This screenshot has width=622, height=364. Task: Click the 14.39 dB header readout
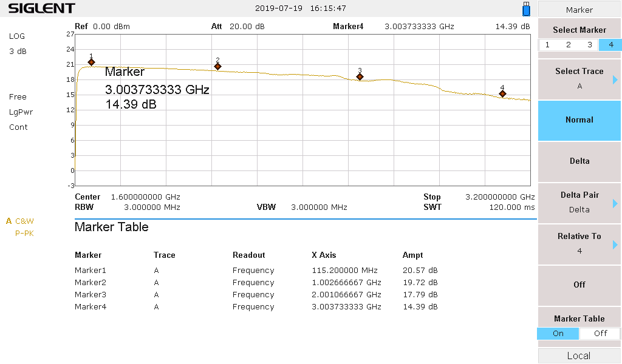point(513,27)
